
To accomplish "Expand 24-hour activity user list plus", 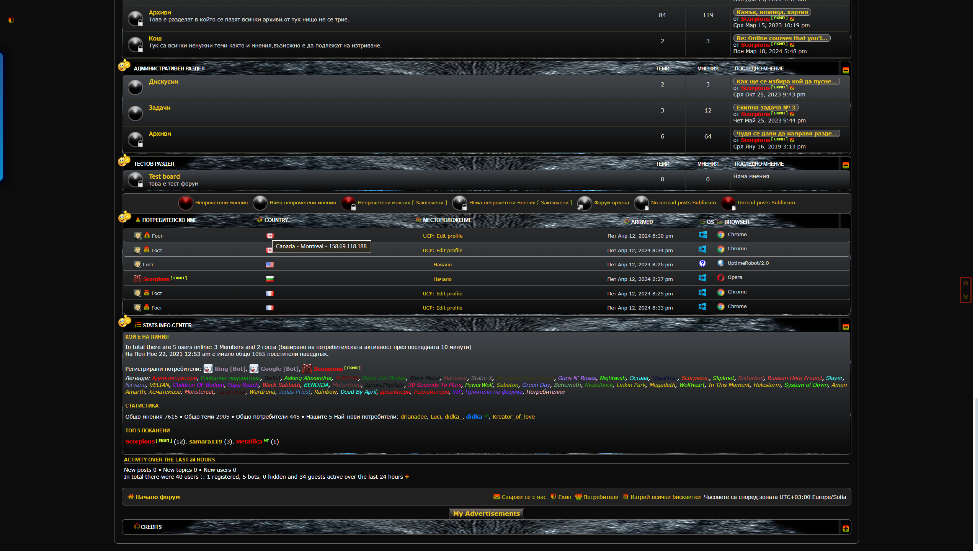I will pyautogui.click(x=407, y=477).
